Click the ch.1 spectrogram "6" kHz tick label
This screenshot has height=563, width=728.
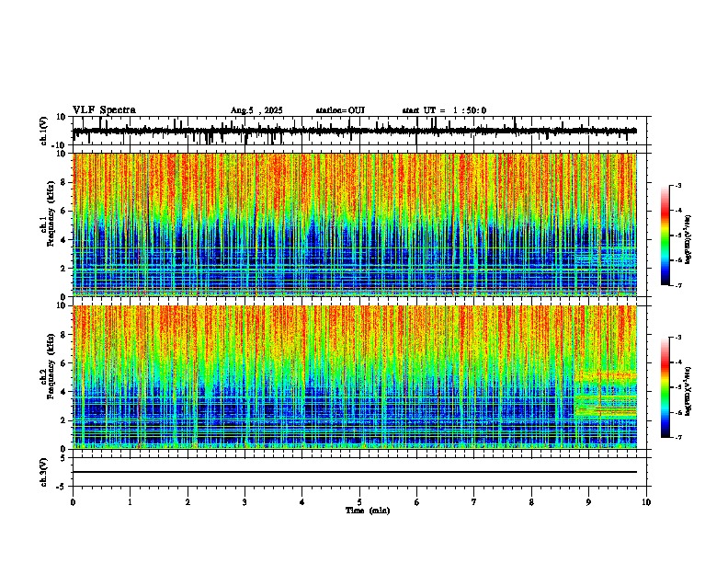click(63, 211)
